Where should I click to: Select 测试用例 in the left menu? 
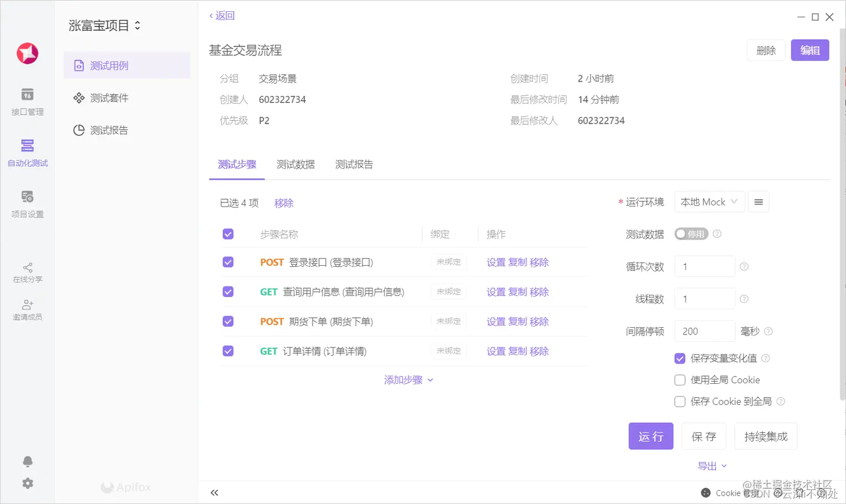coord(127,65)
